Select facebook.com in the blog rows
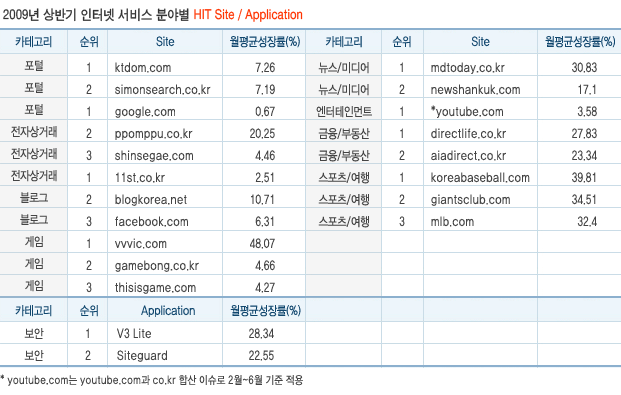Image resolution: width=621 pixels, height=395 pixels. pos(151,222)
